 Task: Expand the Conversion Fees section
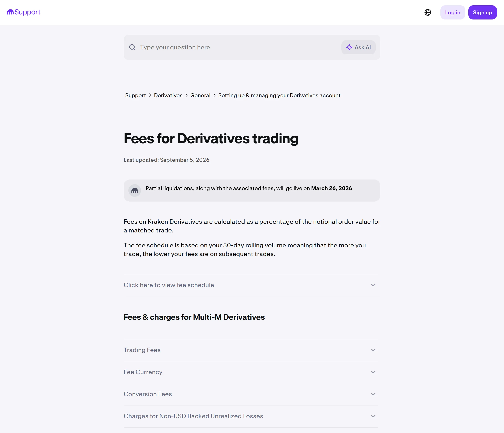click(251, 394)
